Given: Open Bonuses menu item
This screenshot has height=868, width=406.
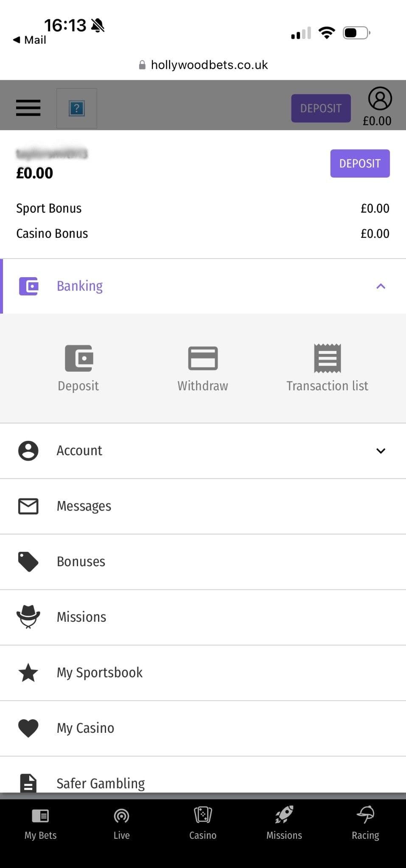Looking at the screenshot, I should (81, 562).
